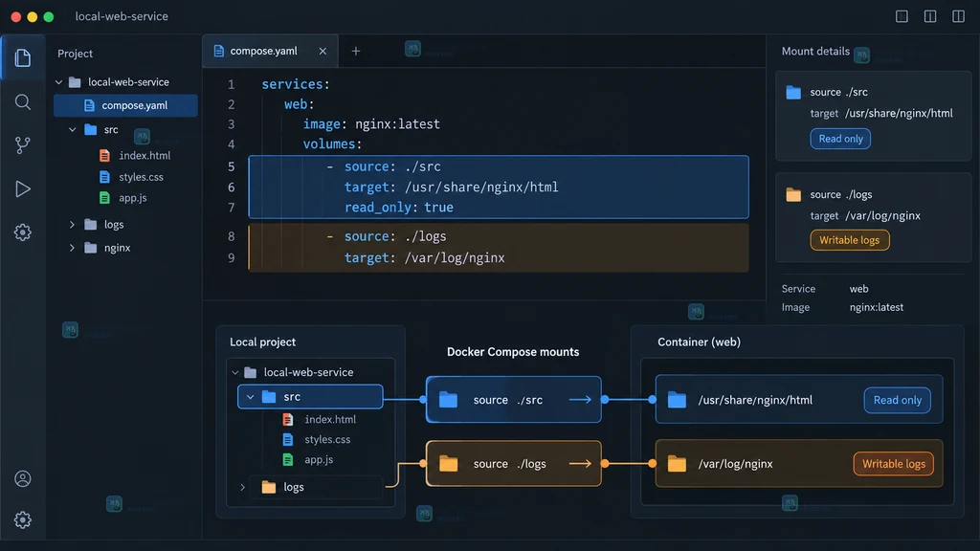Toggle the right sidebar layout icon

pyautogui.click(x=958, y=16)
